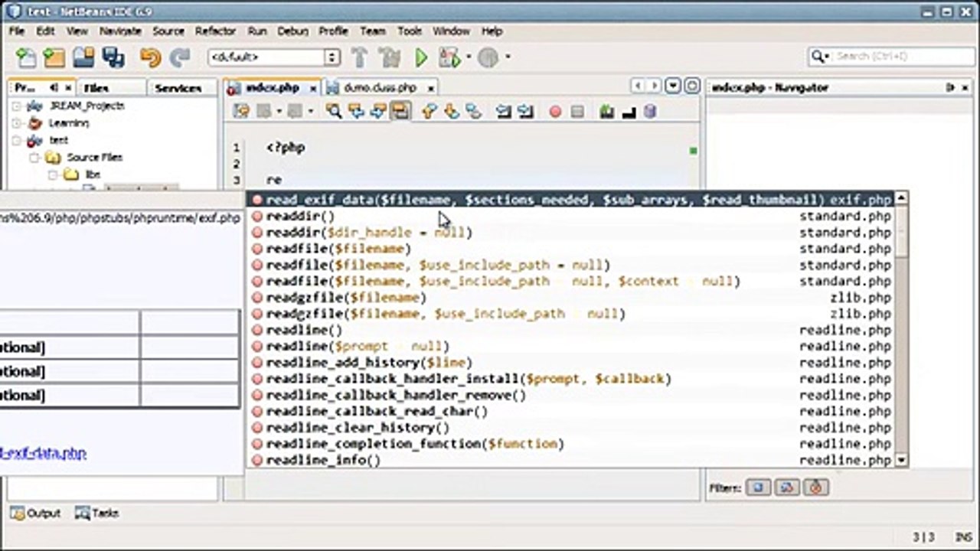Click the Shift Line Right icon
This screenshot has height=551, width=980.
pos(525,112)
